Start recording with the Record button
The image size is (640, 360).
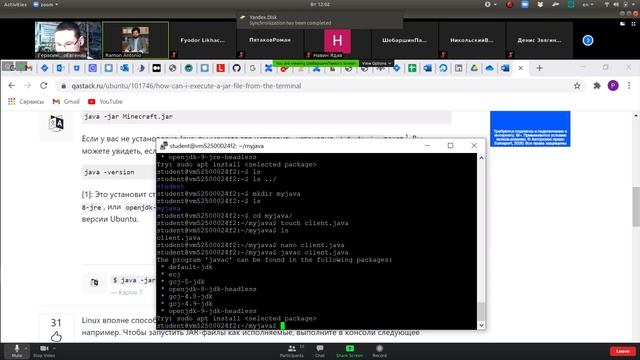click(x=379, y=351)
